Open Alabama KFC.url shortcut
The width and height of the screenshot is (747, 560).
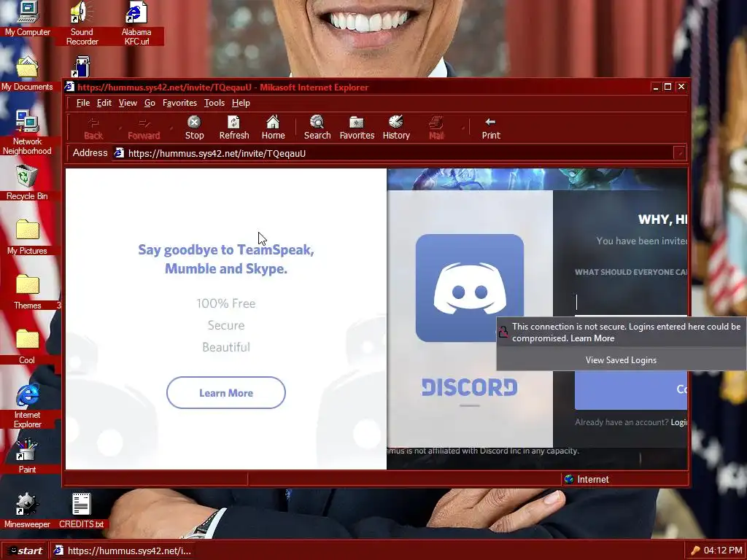coord(136,23)
